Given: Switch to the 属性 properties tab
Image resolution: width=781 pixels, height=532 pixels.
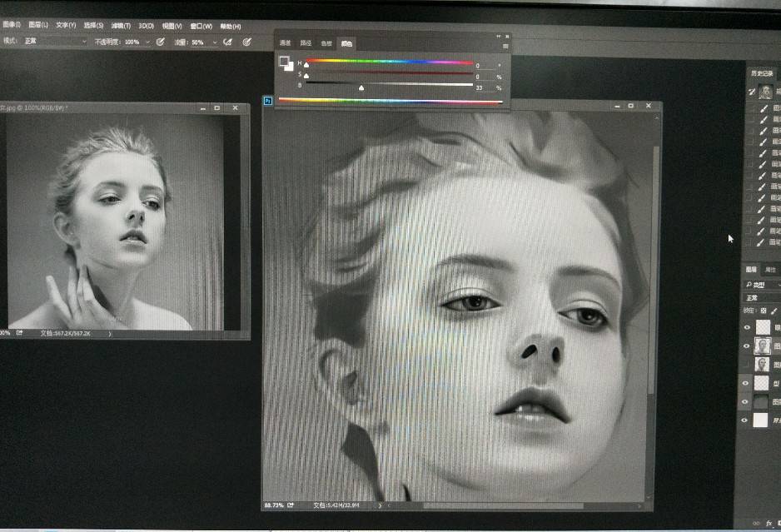Looking at the screenshot, I should coord(770,270).
